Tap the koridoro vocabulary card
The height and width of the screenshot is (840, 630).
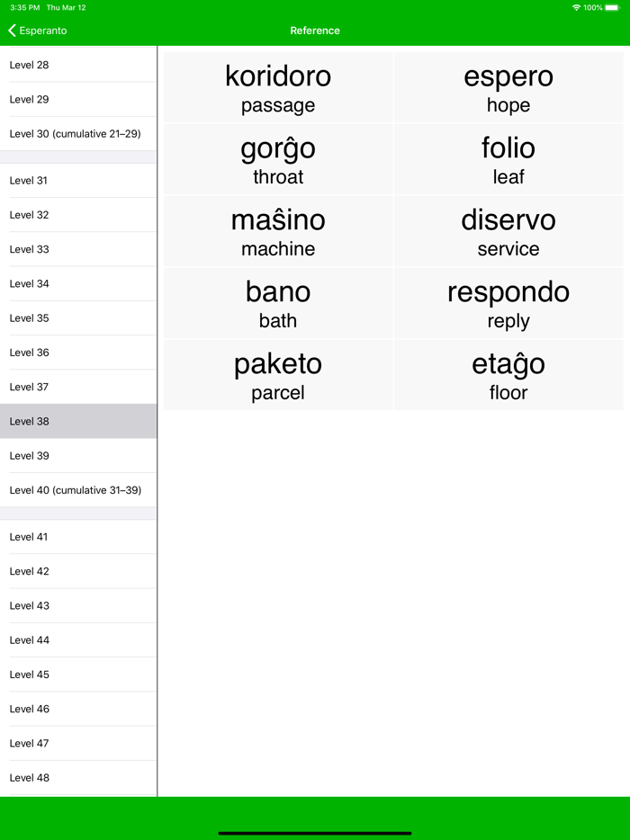(x=277, y=86)
